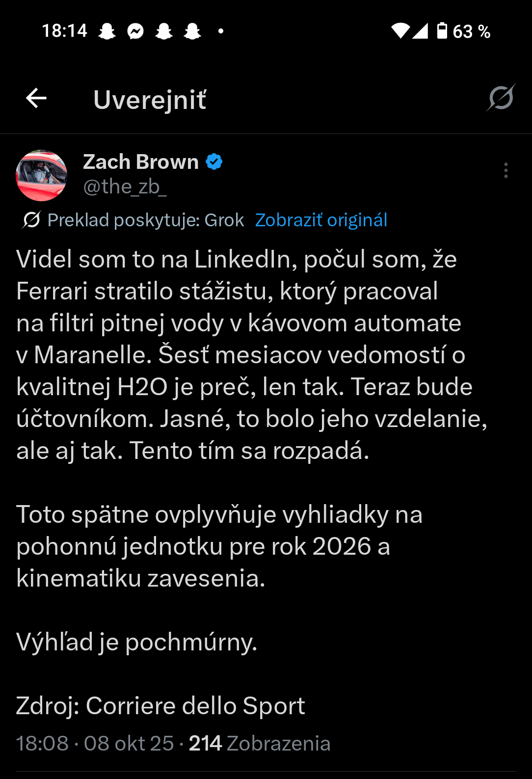This screenshot has width=532, height=779.
Task: Open Zach Brown's profile picture
Action: (x=42, y=175)
